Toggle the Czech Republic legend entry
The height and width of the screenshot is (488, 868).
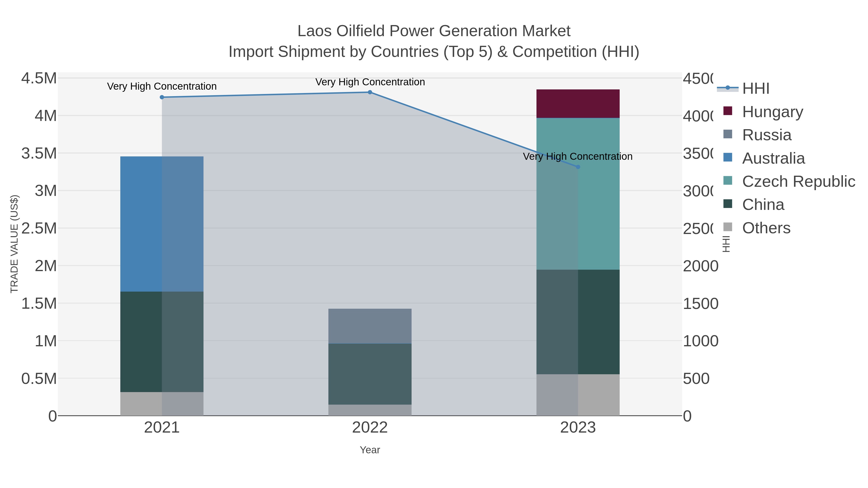789,181
